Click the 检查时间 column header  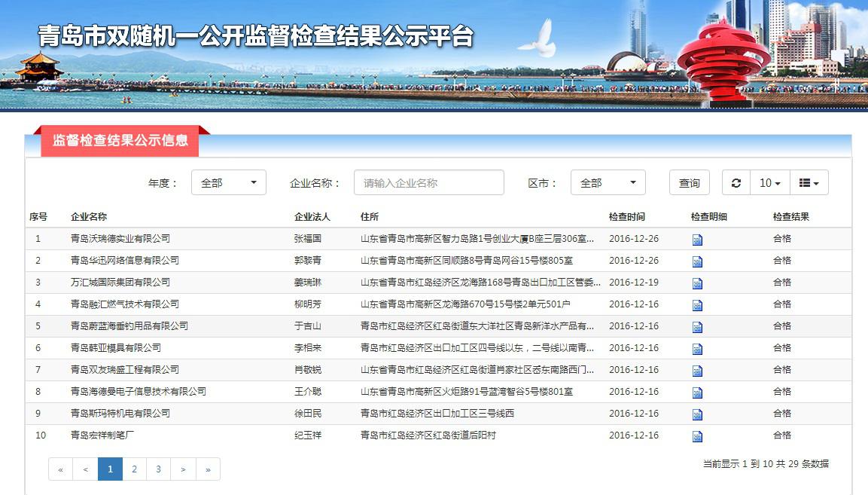[626, 217]
